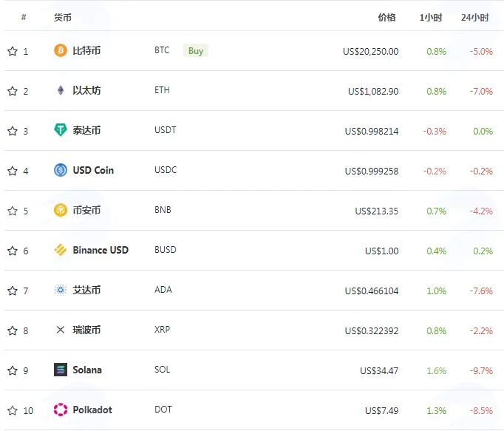The width and height of the screenshot is (504, 431).
Task: Sort by the 价格 column header
Action: point(386,17)
